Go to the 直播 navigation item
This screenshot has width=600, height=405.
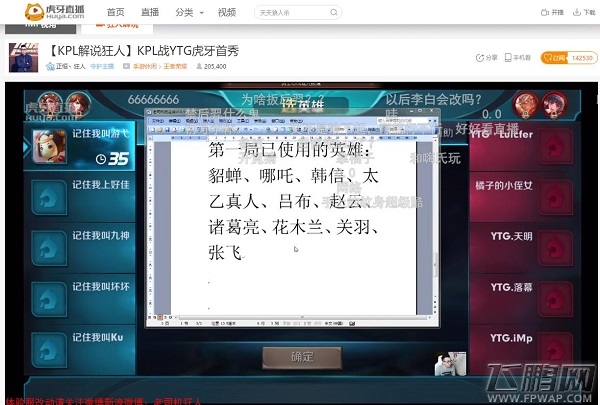tap(150, 12)
